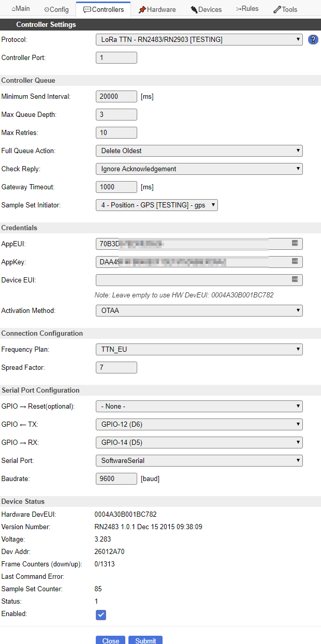
Task: Click the note about leaving DevEUI empty
Action: click(184, 295)
